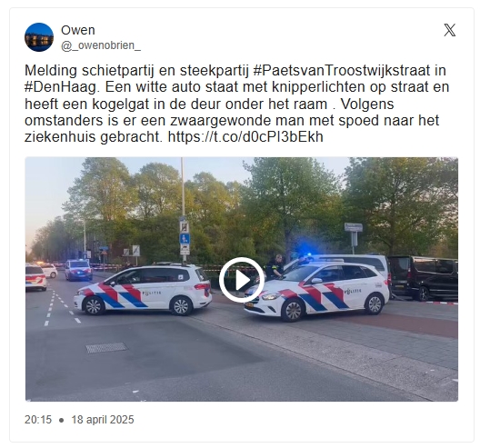Click the left police car in video
The image size is (480, 448).
coord(143,290)
